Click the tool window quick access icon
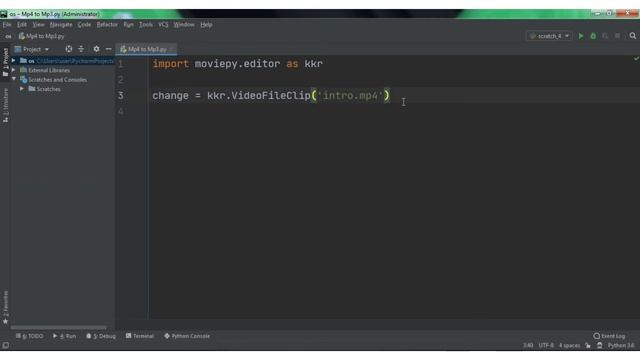640x360 pixels. [x=5, y=345]
